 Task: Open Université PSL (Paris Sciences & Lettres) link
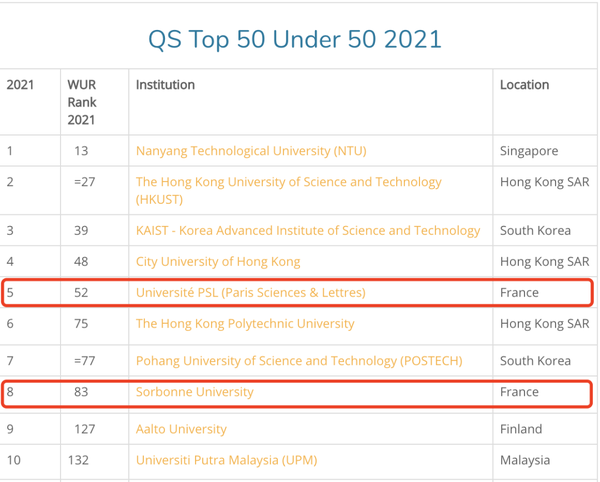251,293
